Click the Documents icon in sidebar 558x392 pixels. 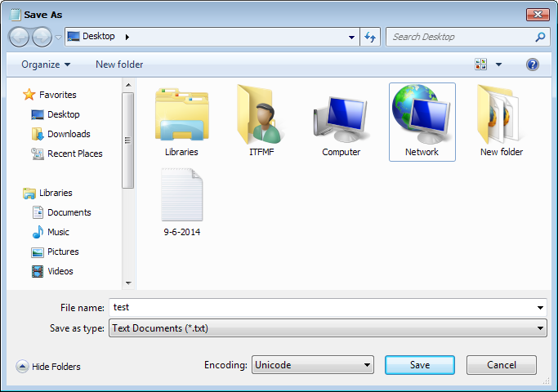point(38,212)
